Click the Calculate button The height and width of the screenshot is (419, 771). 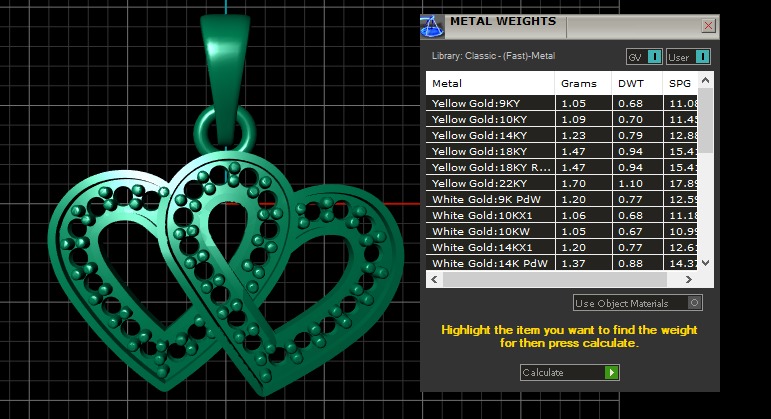569,372
